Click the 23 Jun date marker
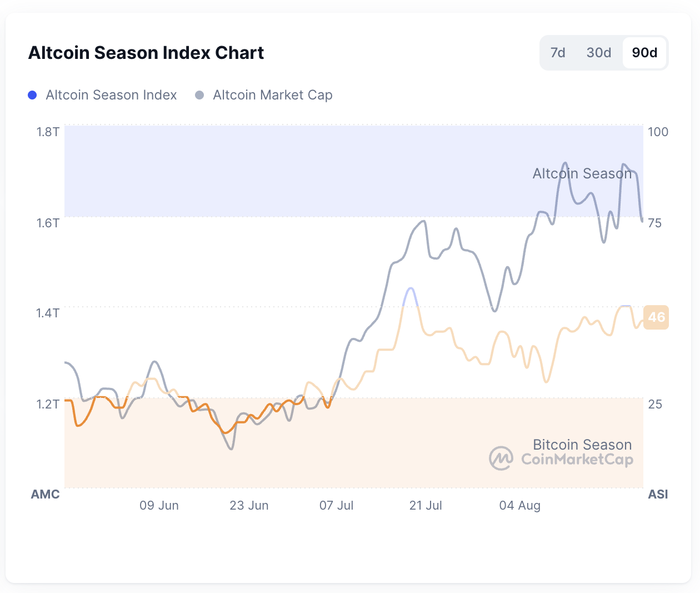 (x=249, y=505)
